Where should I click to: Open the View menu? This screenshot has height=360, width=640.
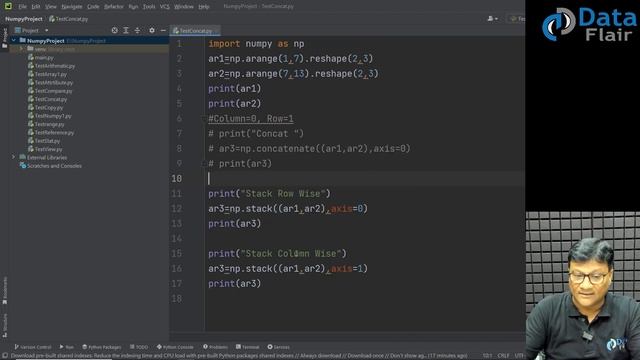(x=51, y=7)
